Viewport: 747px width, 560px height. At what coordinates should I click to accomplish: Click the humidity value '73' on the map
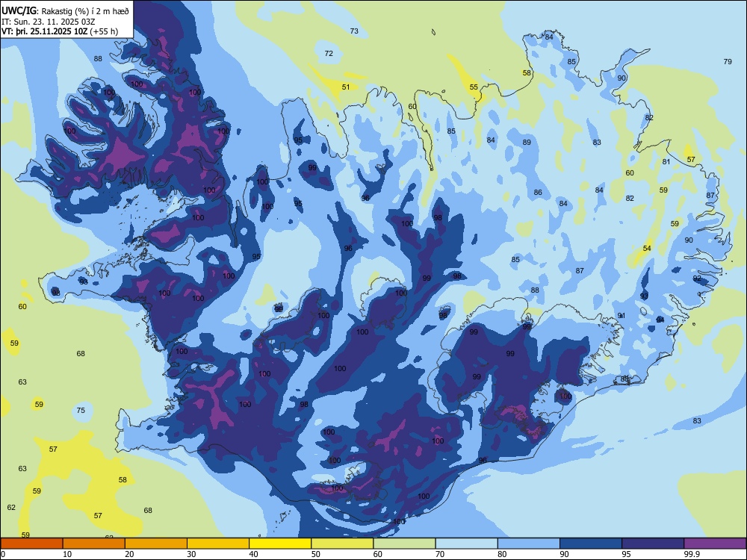(354, 31)
